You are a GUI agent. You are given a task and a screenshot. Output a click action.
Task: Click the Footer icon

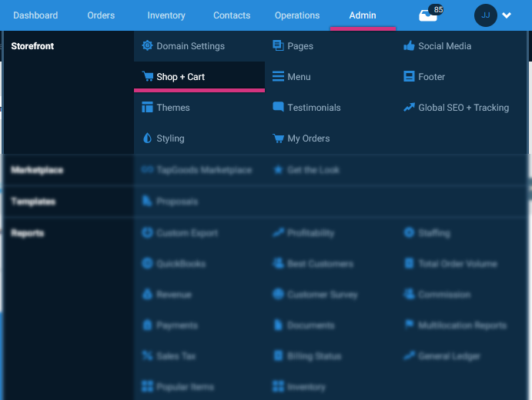click(409, 76)
